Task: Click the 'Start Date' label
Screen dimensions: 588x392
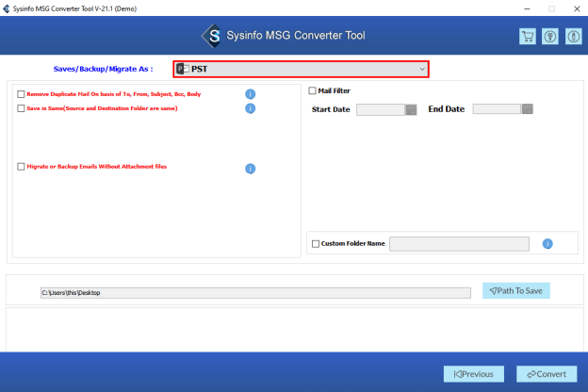Action: coord(331,109)
